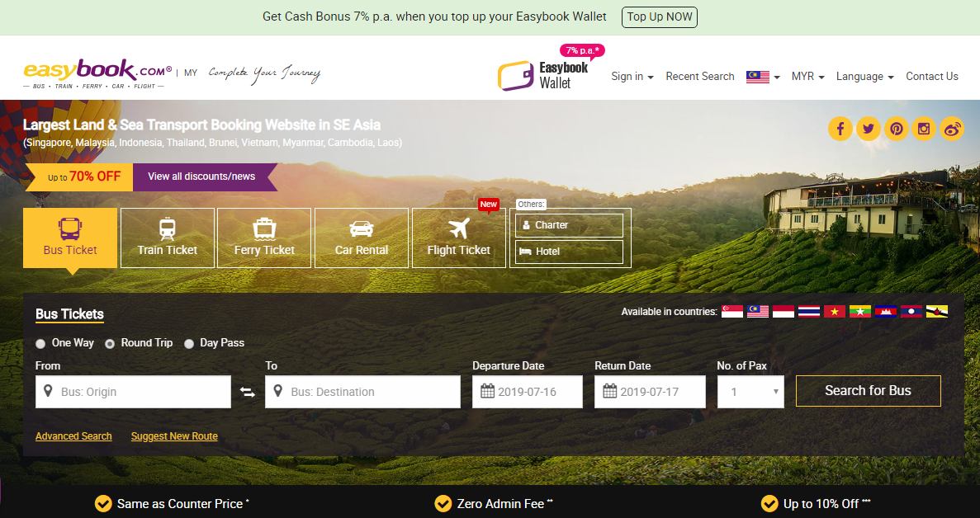Click the Malaysia flag in available countries
The image size is (980, 518).
(x=758, y=312)
